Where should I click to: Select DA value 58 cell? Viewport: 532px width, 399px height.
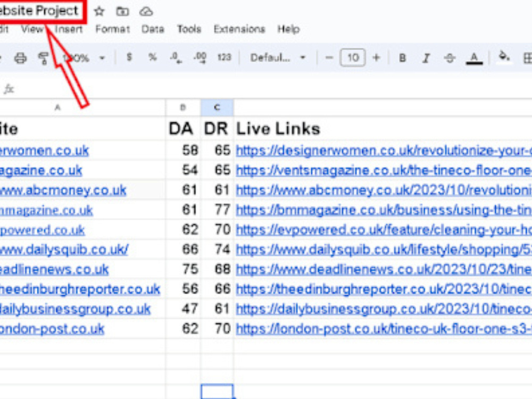pyautogui.click(x=183, y=151)
